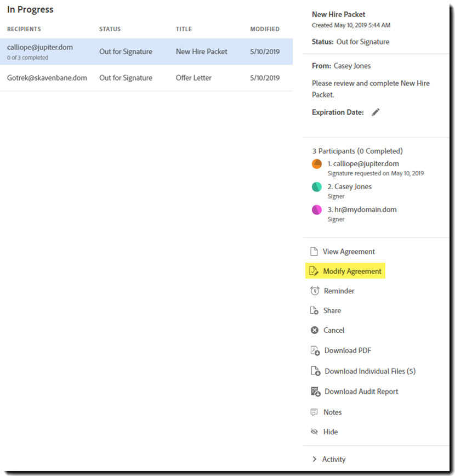Click the Hide crossed-eye icon
This screenshot has height=476, width=455.
[x=314, y=432]
